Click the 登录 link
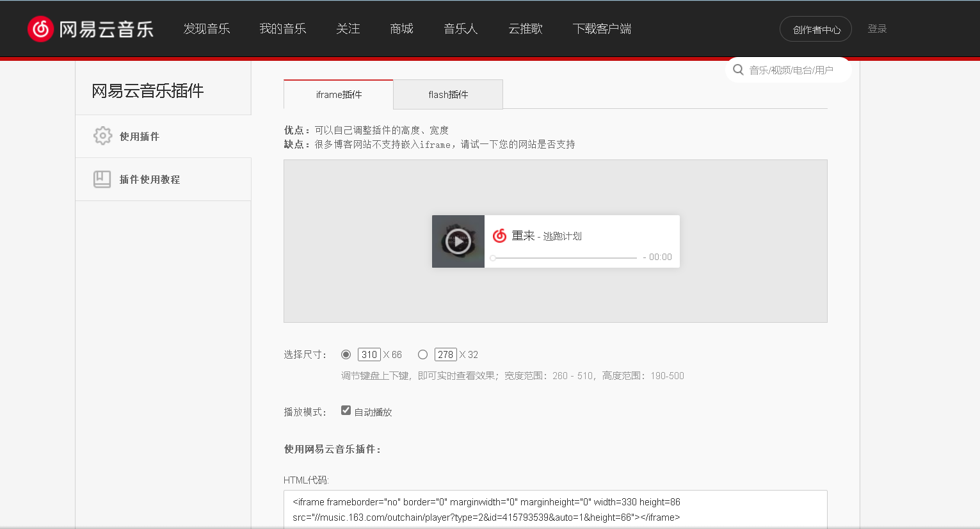980x529 pixels. point(877,28)
